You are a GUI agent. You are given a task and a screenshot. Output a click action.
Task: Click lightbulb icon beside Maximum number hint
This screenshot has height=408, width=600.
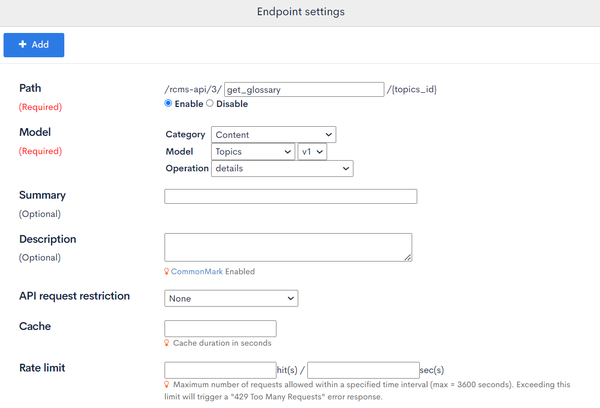166,384
